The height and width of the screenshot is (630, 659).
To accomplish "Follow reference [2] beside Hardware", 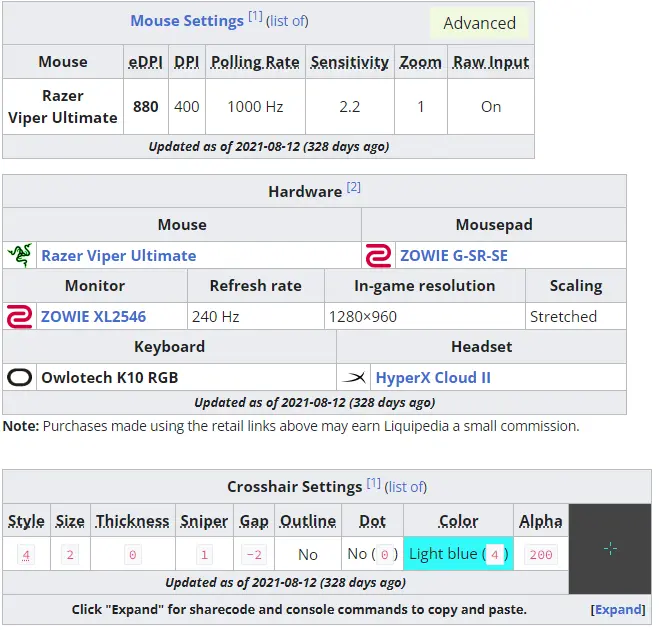I will click(353, 187).
